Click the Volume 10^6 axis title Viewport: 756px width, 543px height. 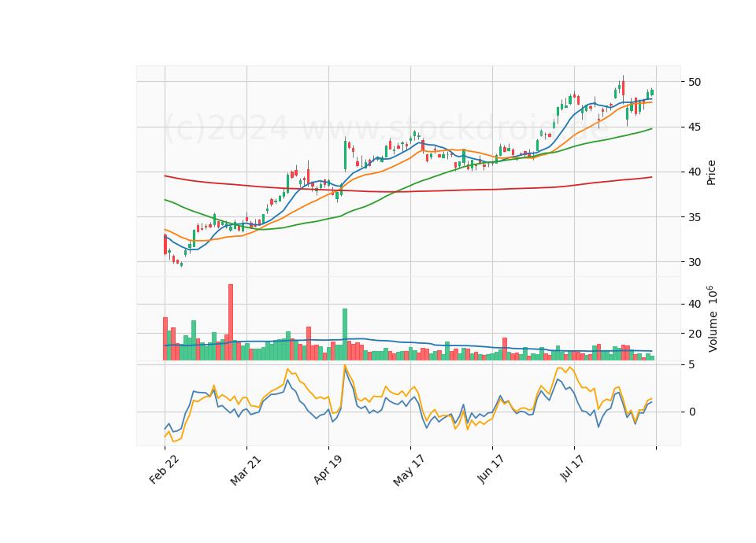[712, 319]
